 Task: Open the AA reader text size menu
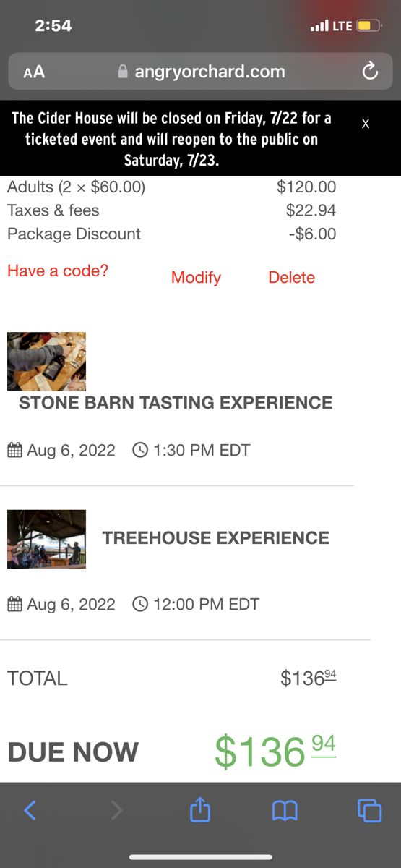pyautogui.click(x=34, y=72)
